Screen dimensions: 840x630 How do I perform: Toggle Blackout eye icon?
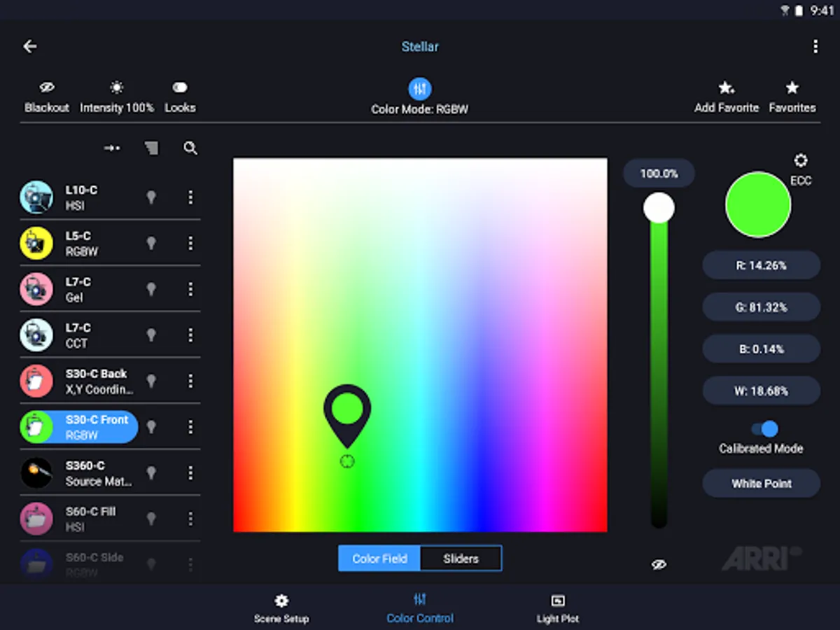coord(47,87)
